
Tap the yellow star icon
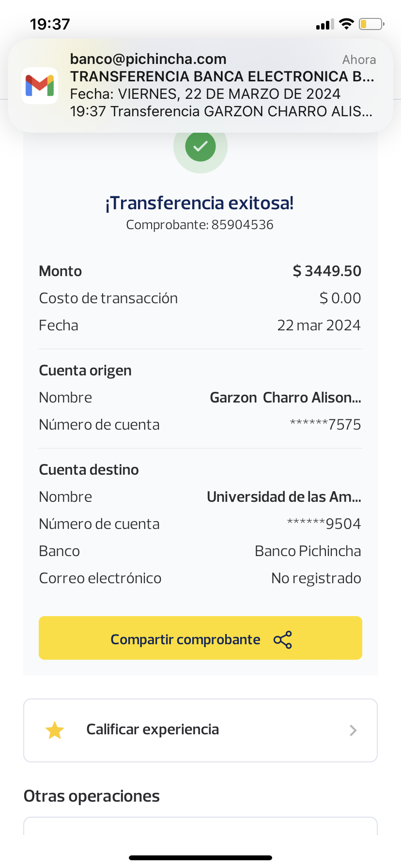[55, 730]
